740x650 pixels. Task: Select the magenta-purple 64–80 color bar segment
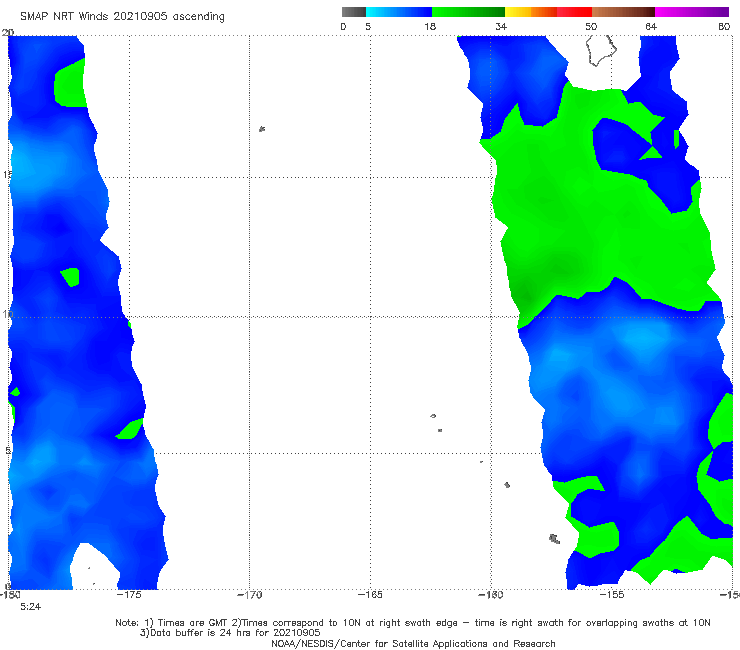point(692,12)
